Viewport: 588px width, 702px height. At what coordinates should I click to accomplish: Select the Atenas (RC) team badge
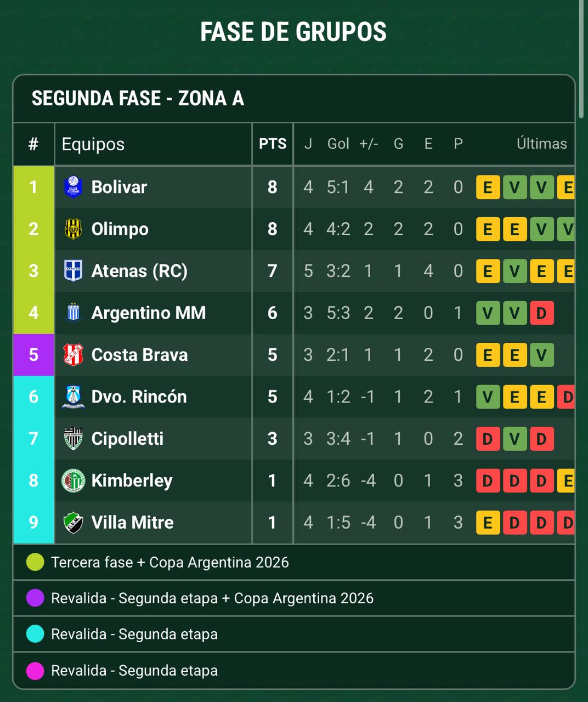click(x=73, y=271)
